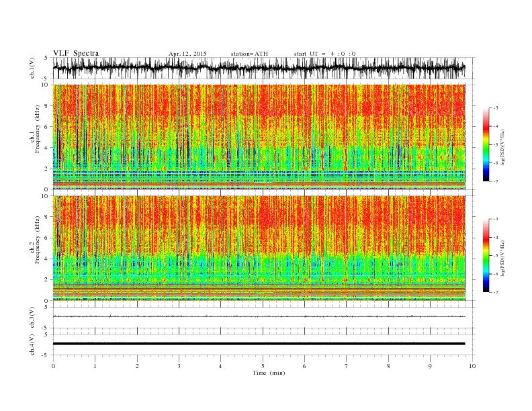Click the "ch.1 Frequency (kHz)" axis label

[x=35, y=129]
